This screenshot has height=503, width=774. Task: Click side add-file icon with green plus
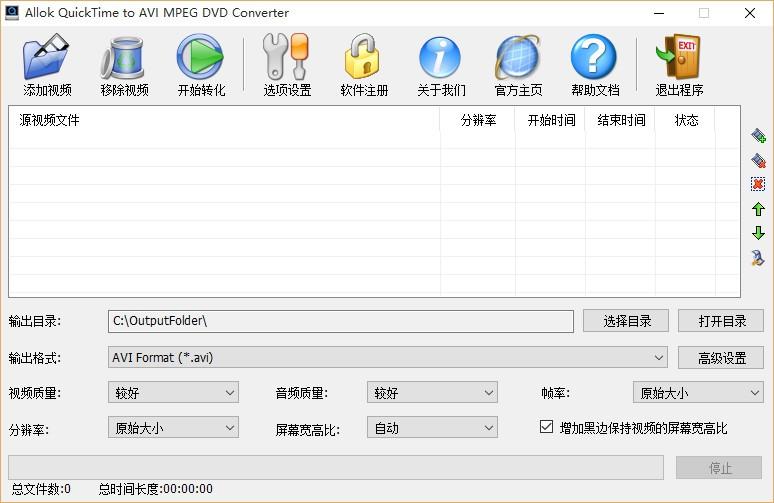[758, 136]
